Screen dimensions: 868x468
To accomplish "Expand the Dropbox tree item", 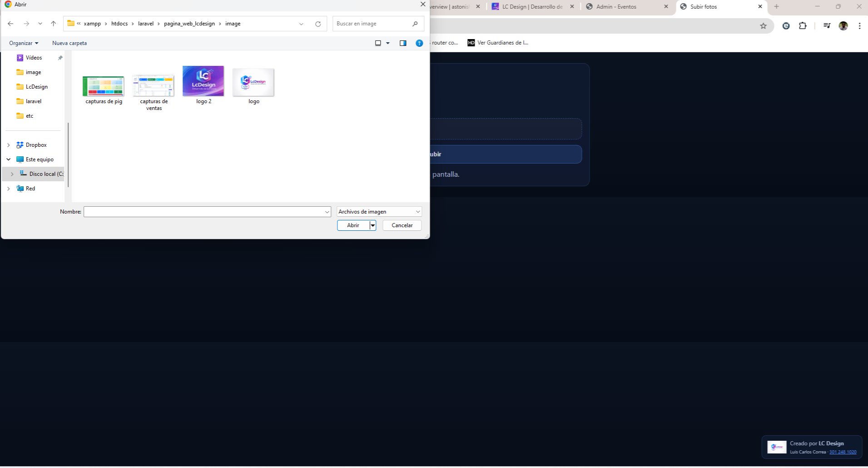I will tap(8, 144).
